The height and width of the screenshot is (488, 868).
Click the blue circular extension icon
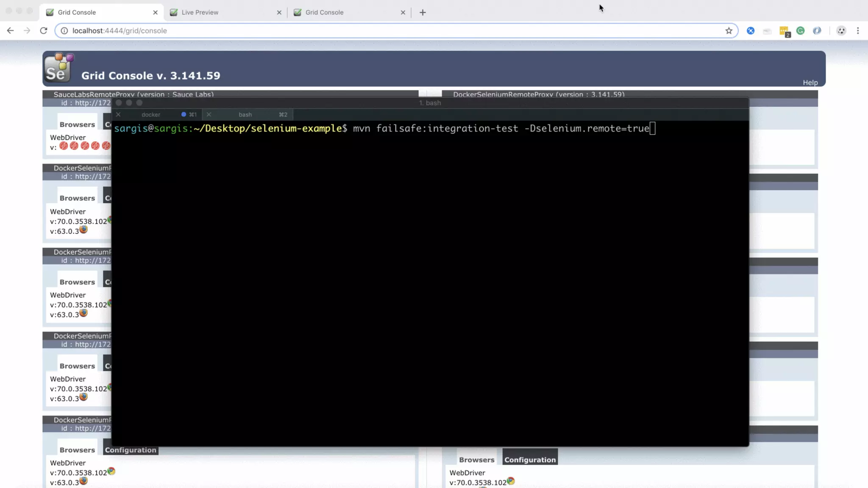pyautogui.click(x=751, y=30)
